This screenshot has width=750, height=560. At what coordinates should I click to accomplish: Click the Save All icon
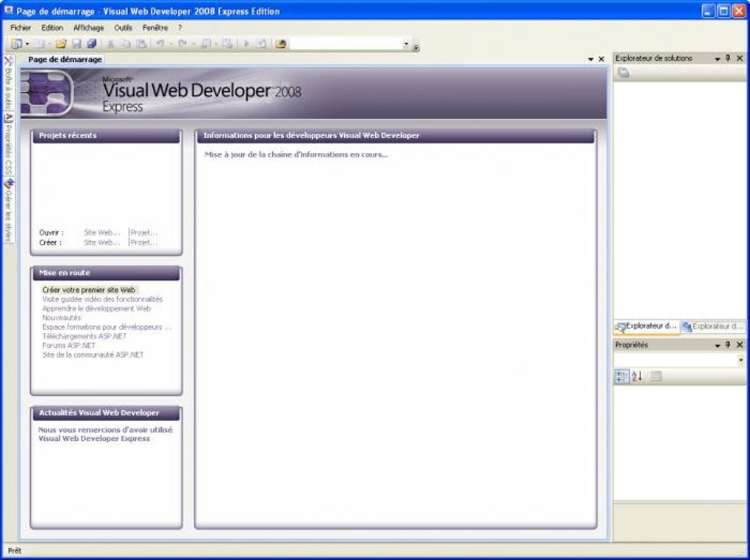tap(91, 44)
